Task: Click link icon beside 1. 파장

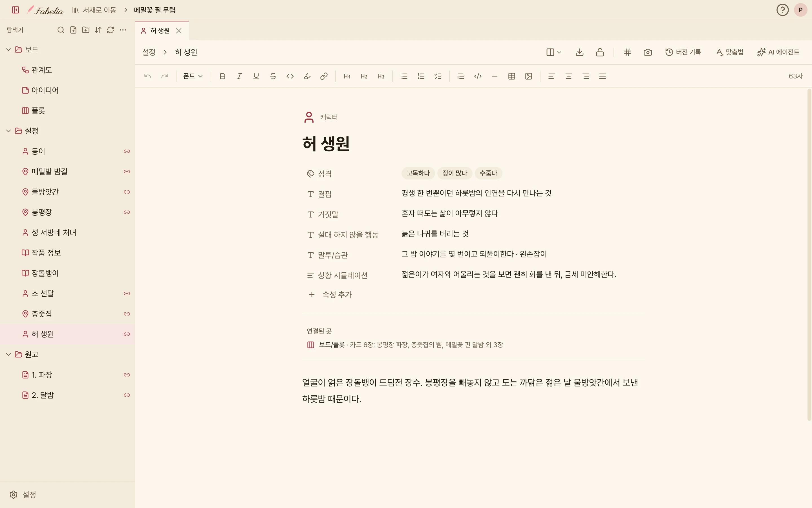Action: [x=127, y=375]
